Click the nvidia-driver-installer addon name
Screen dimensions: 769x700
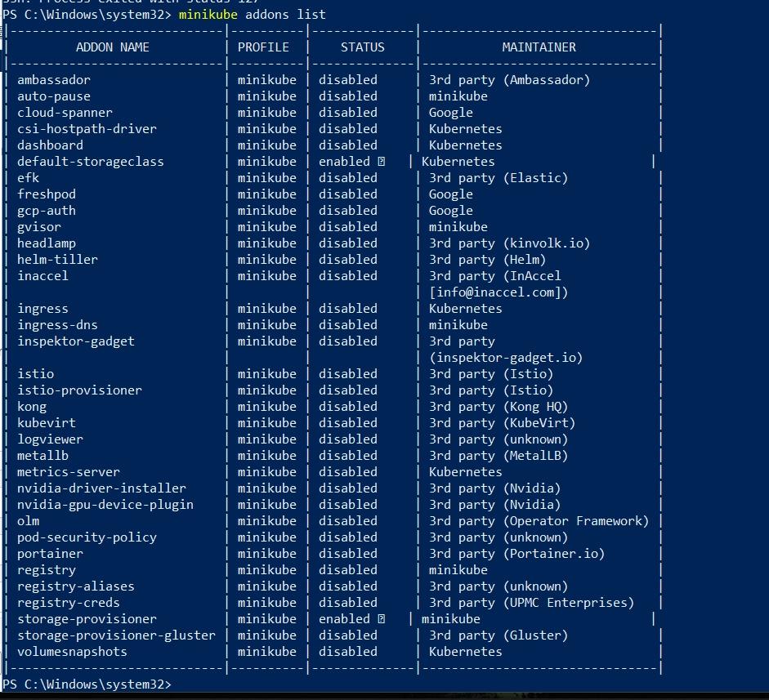[101, 488]
